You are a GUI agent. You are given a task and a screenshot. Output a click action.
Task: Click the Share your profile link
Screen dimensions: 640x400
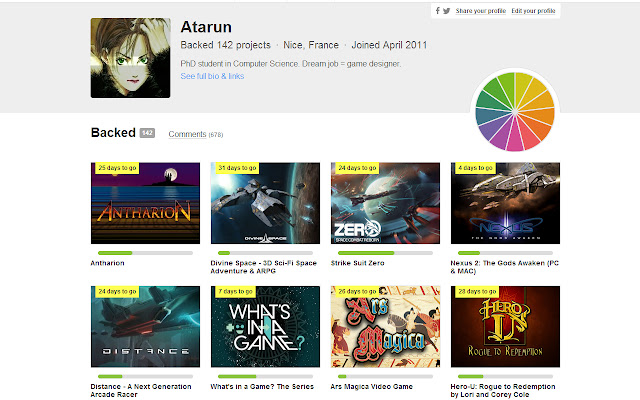click(481, 10)
